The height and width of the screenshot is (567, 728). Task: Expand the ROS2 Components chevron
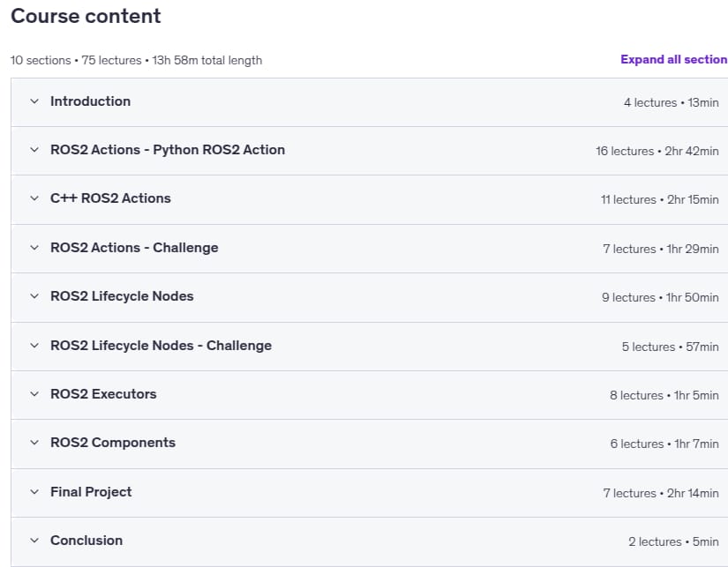click(x=34, y=443)
